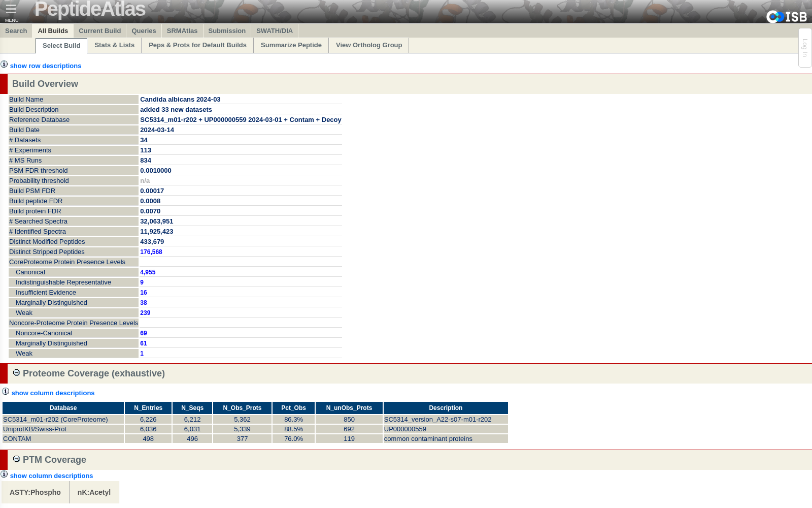Image resolution: width=812 pixels, height=508 pixels.
Task: Open the SRMAtlas tab
Action: [182, 31]
